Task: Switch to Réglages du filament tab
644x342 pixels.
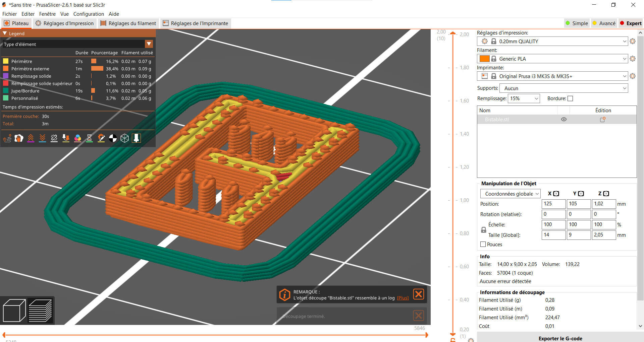Action: coord(128,23)
